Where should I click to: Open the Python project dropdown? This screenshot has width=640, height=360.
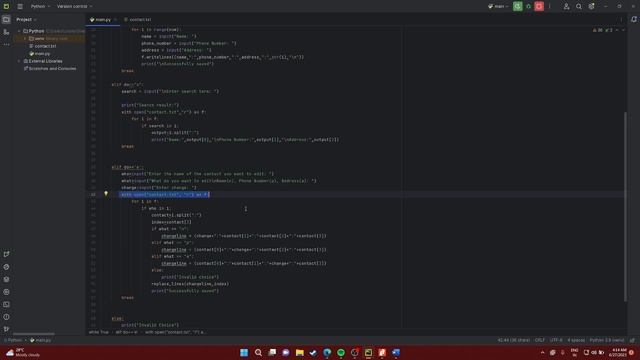[x=40, y=7]
